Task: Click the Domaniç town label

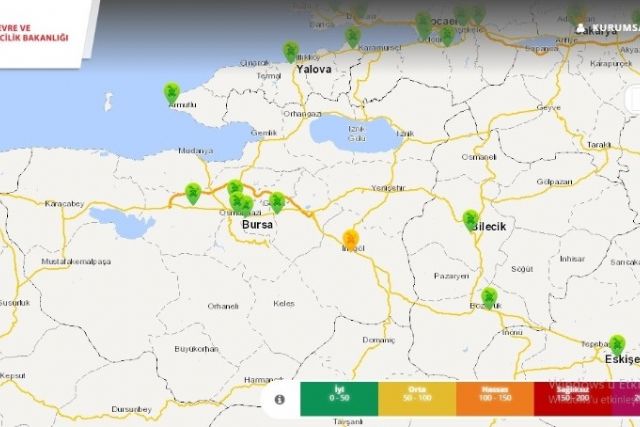Action: coord(379,340)
